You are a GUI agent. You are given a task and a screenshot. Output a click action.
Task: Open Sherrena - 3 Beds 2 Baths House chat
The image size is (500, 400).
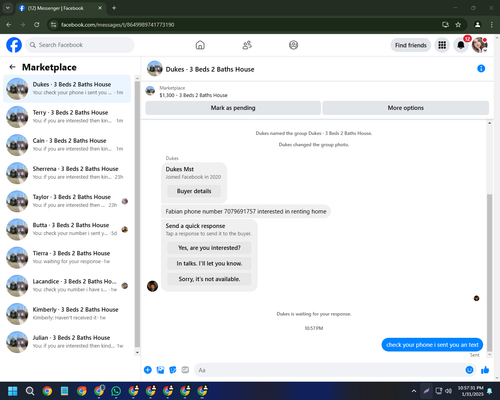[67, 173]
